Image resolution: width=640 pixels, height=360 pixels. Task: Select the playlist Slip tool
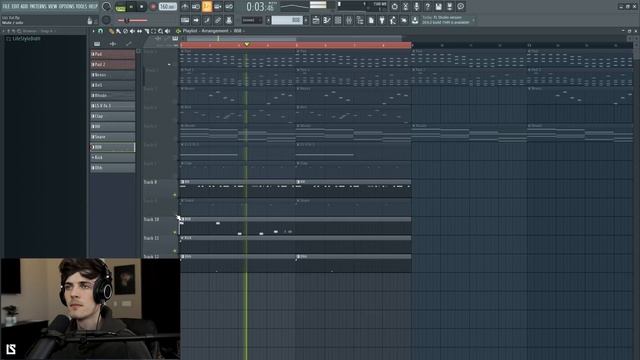pos(139,31)
